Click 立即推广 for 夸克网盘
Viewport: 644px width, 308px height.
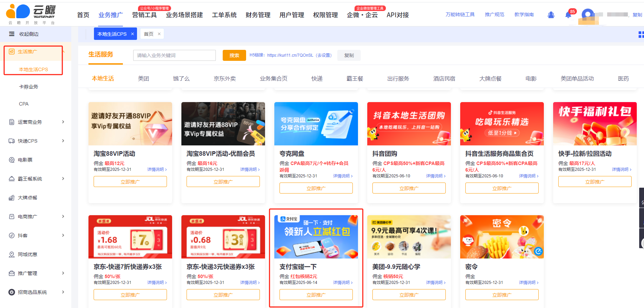[x=316, y=188]
